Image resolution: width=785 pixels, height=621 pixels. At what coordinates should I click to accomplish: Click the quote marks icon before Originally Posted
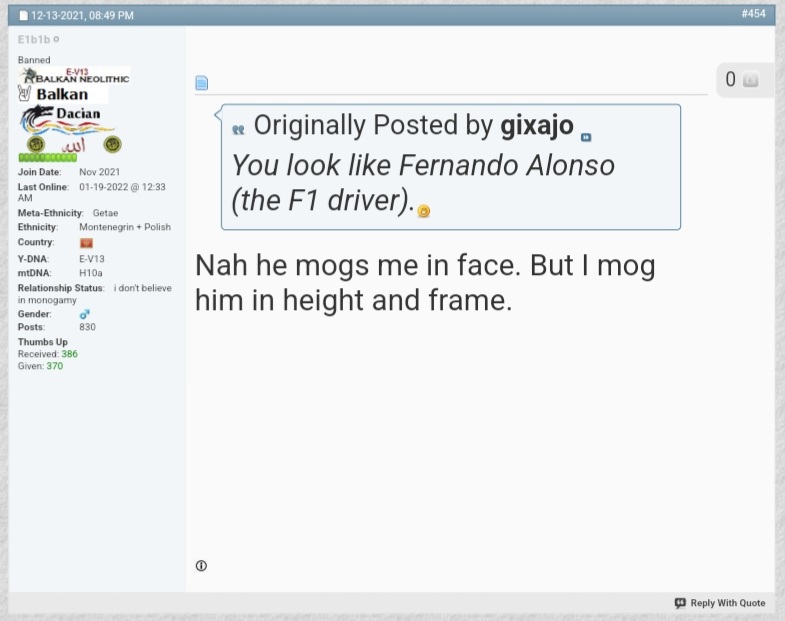238,130
